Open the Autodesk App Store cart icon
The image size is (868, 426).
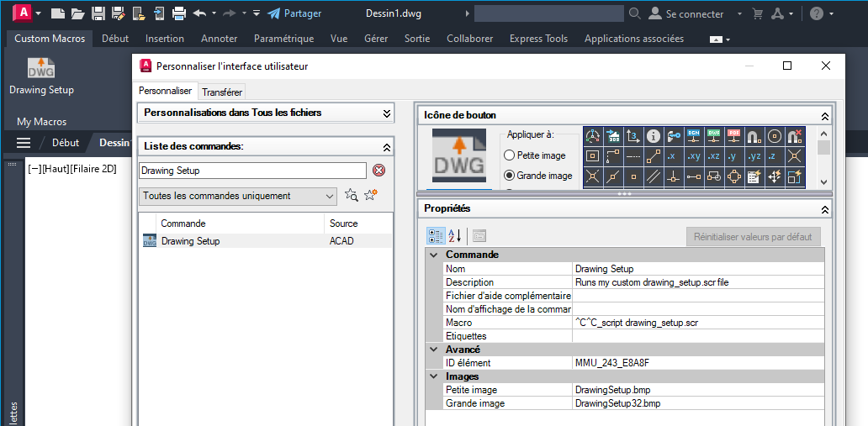[757, 13]
